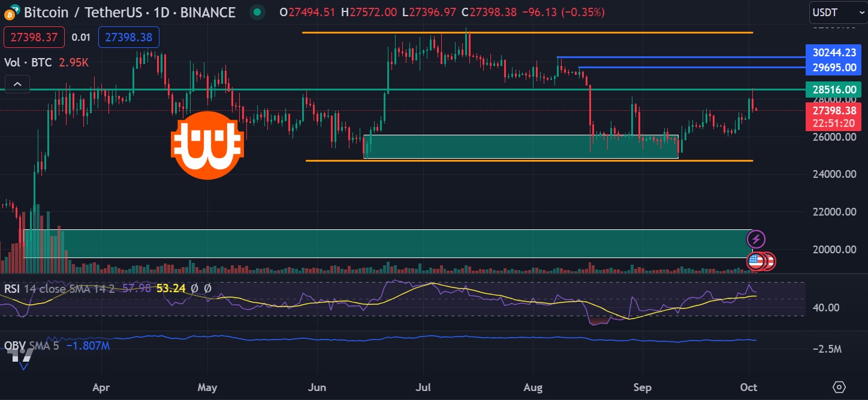Click the purple RSI value 57.98
The width and height of the screenshot is (868, 400).
click(x=135, y=289)
